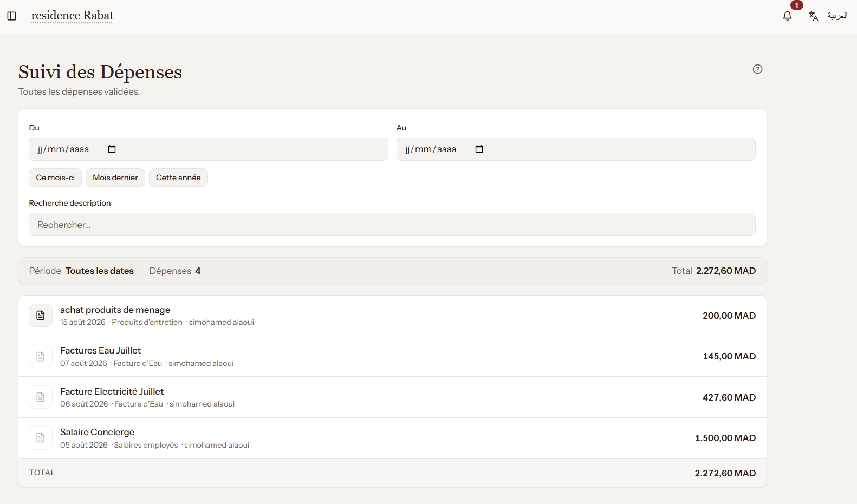The image size is (857, 504).
Task: Toggle the sidebar panel icon
Action: tap(12, 16)
